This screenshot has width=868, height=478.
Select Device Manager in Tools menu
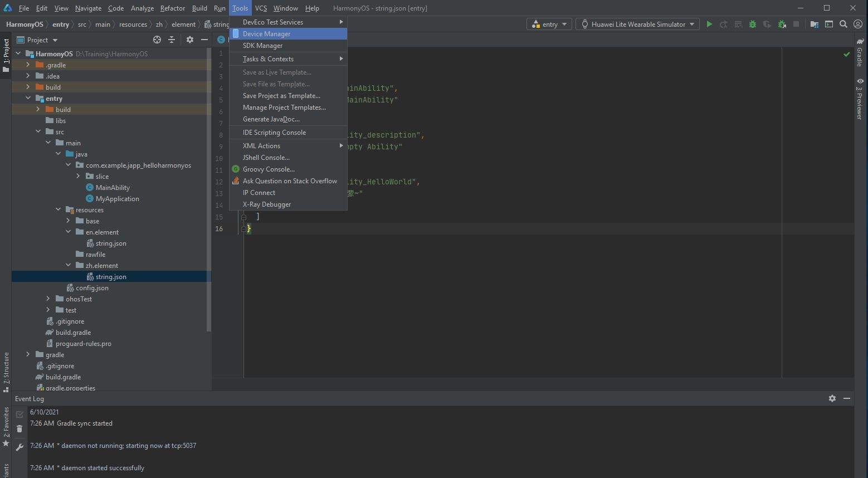point(266,34)
